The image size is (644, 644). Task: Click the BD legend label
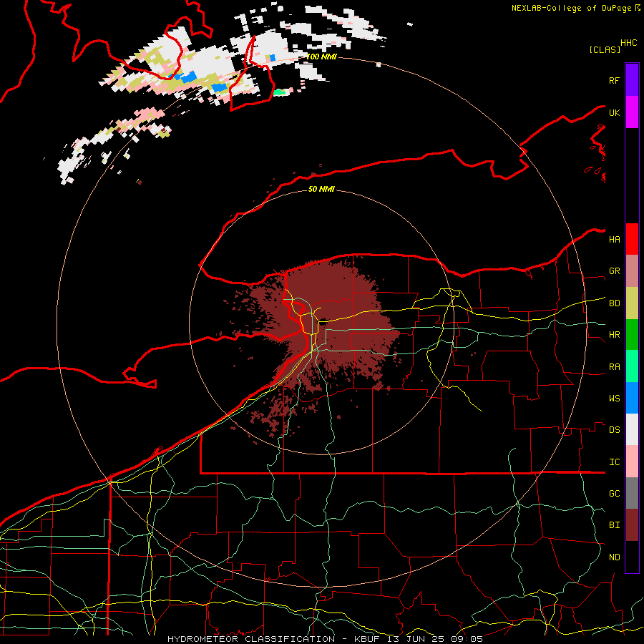coord(615,303)
